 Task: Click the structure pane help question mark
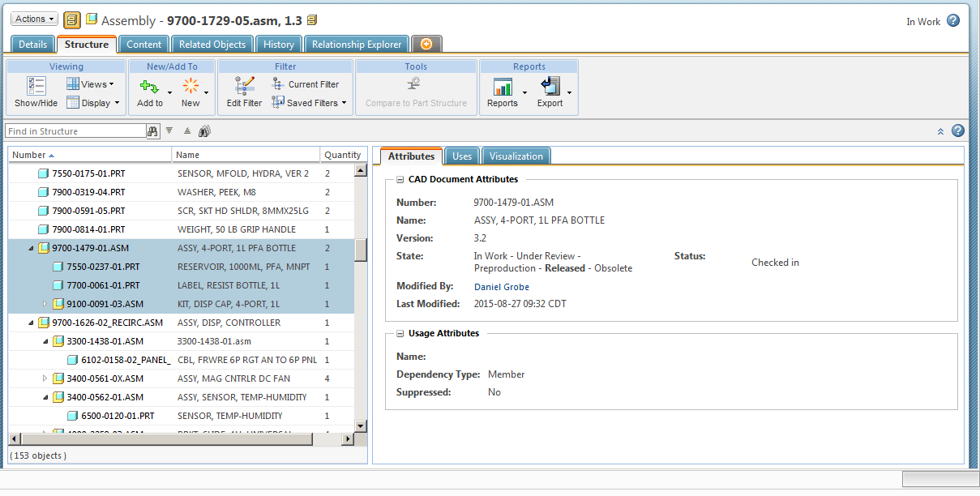point(957,130)
